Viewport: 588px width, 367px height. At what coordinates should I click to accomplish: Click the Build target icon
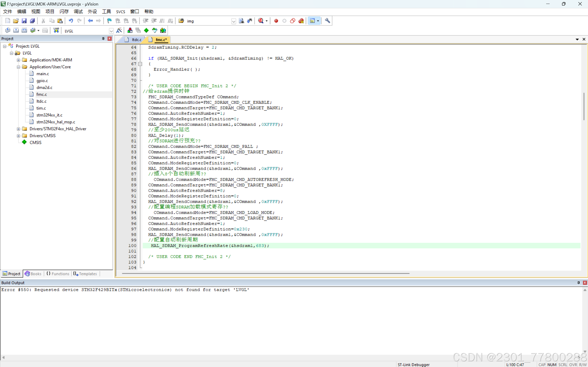16,30
